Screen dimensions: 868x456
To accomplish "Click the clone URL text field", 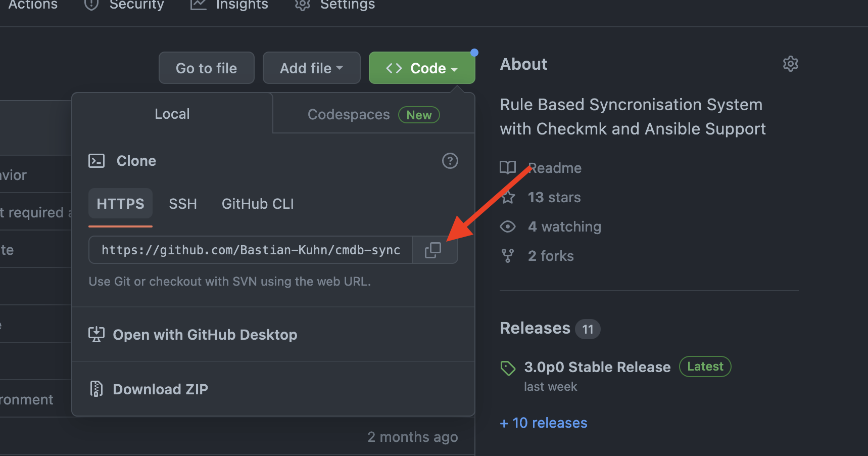I will [x=251, y=250].
